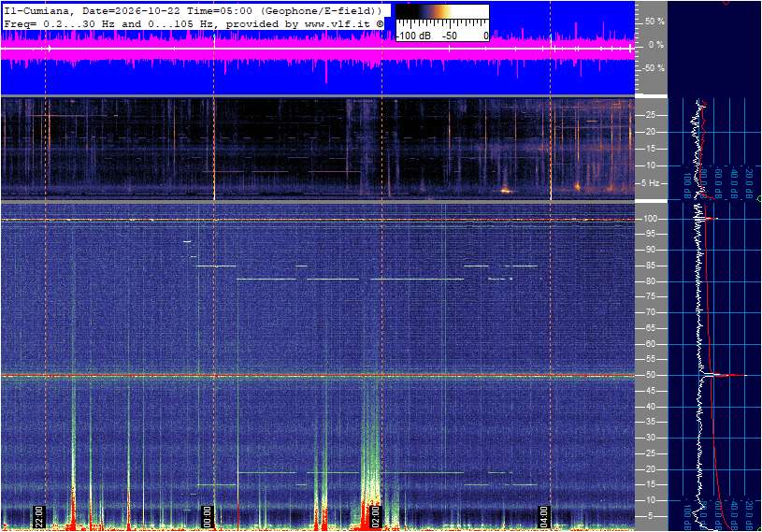Click the 70 label on the E-field frequency axis
Screen dimensions: 762x532
coord(650,312)
